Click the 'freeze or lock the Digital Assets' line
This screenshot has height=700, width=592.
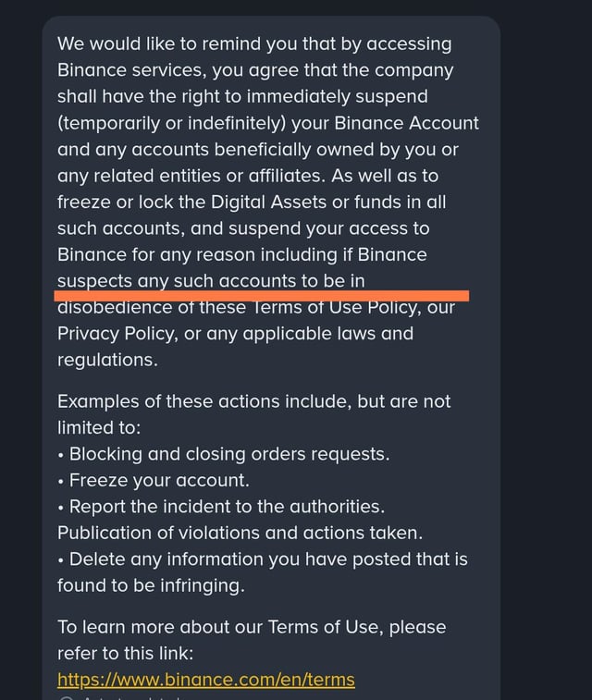pos(252,203)
